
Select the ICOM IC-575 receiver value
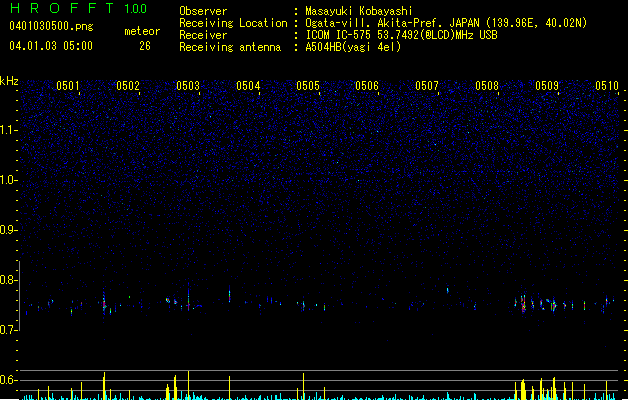(x=402, y=35)
